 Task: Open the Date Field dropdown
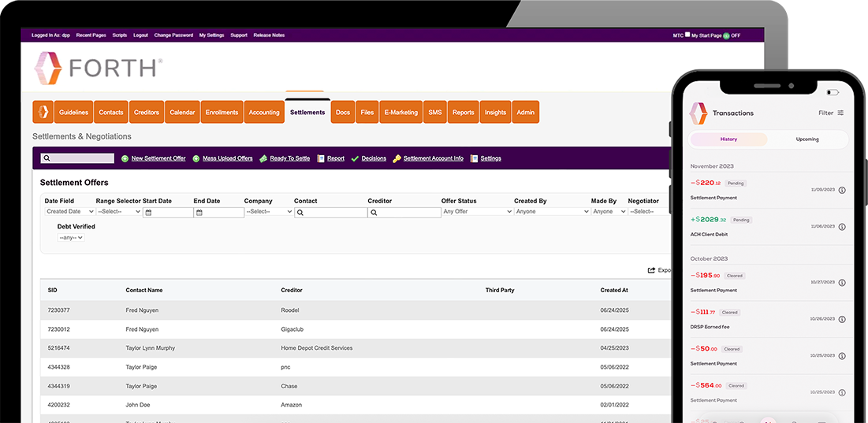pyautogui.click(x=70, y=212)
